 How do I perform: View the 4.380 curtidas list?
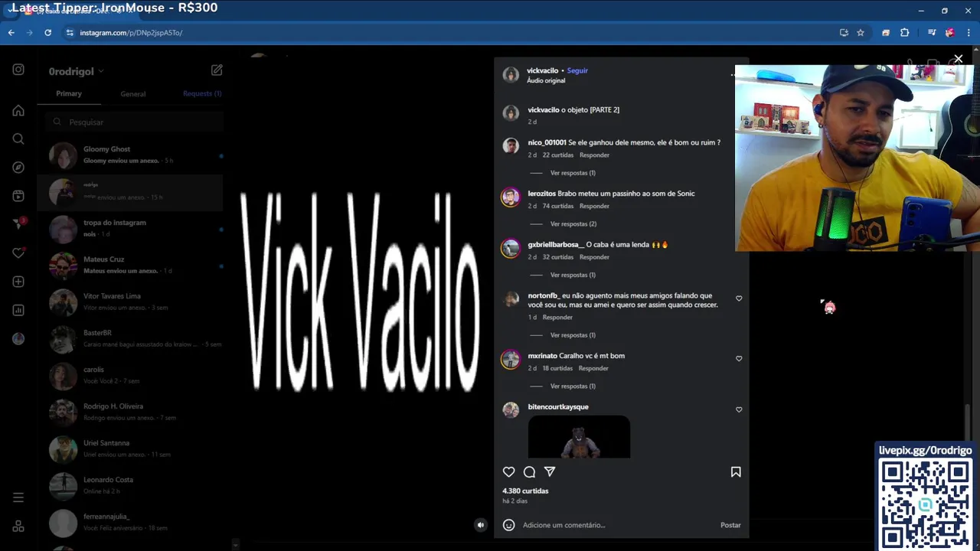click(525, 491)
